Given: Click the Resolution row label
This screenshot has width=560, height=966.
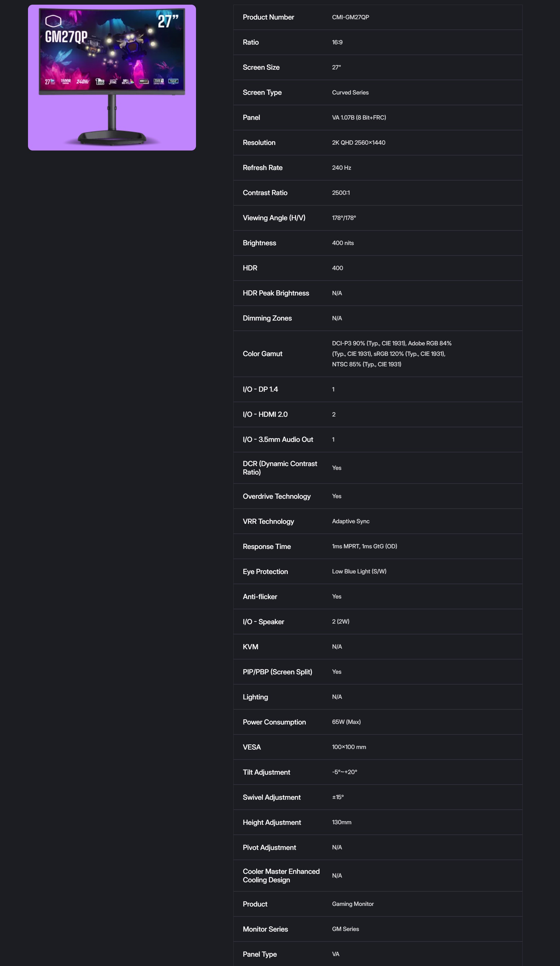Looking at the screenshot, I should 259,143.
